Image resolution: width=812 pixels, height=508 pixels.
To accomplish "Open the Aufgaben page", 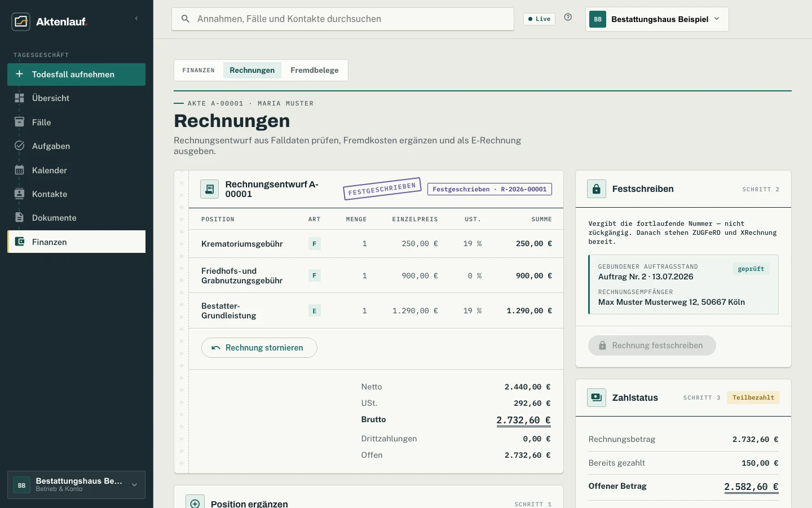I will (x=76, y=146).
